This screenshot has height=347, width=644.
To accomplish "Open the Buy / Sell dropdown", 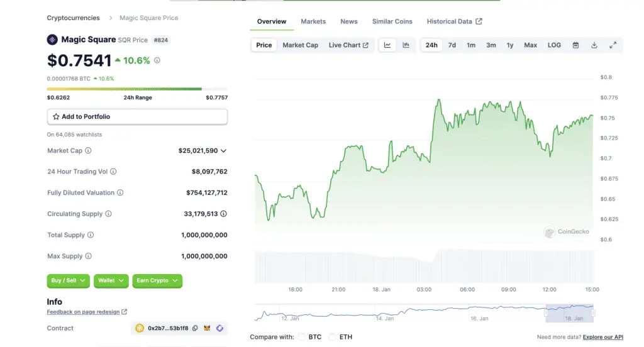I will (x=68, y=280).
